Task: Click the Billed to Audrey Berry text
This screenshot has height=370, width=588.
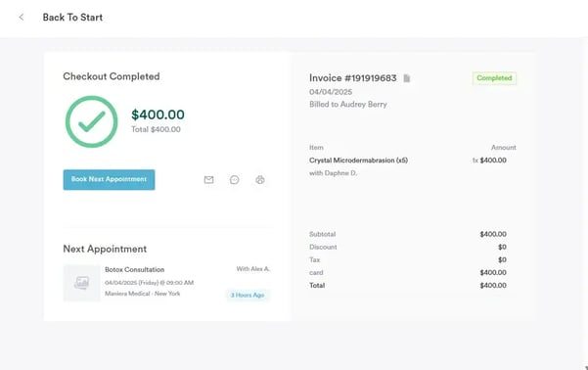Action: coord(348,105)
